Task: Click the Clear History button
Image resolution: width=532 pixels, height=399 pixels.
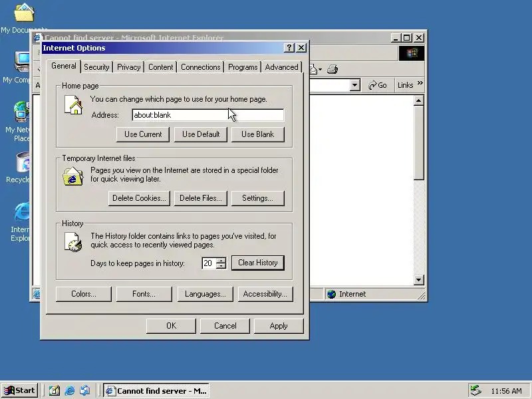Action: 258,263
